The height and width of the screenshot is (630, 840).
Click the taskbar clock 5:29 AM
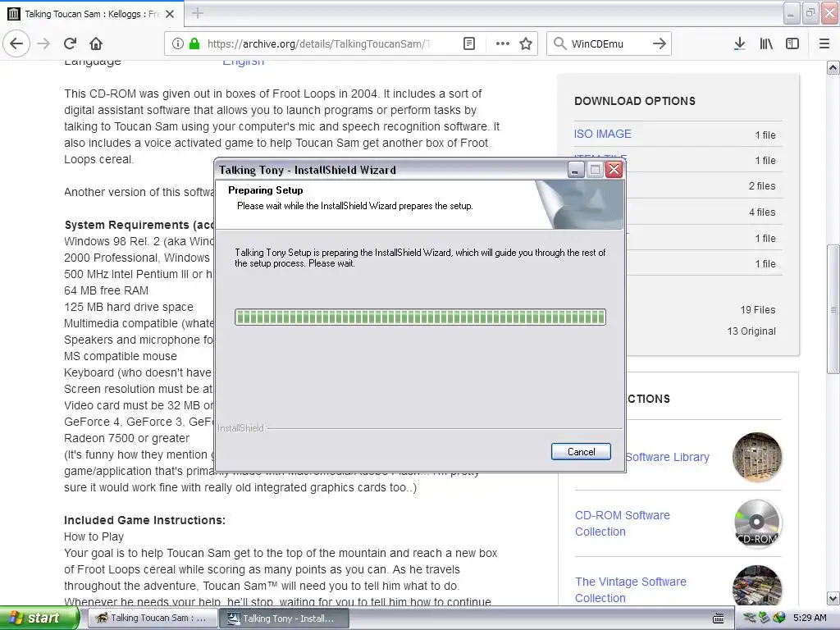(810, 618)
